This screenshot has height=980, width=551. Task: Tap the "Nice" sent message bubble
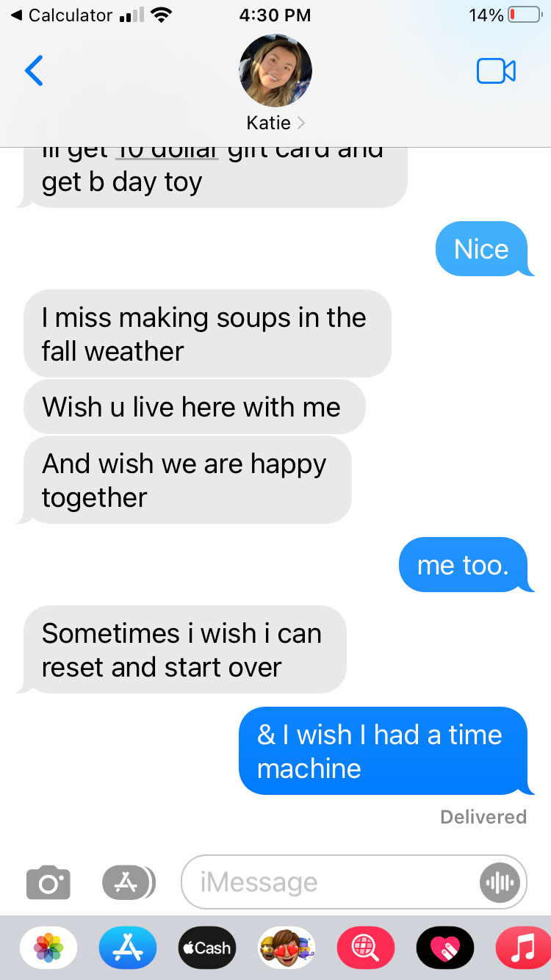tap(481, 249)
